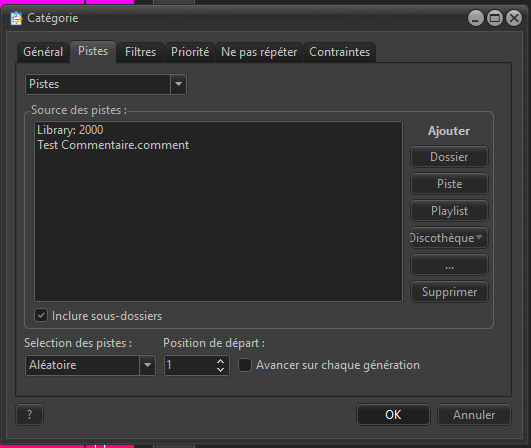Open the Discothèque dropdown button

[449, 238]
